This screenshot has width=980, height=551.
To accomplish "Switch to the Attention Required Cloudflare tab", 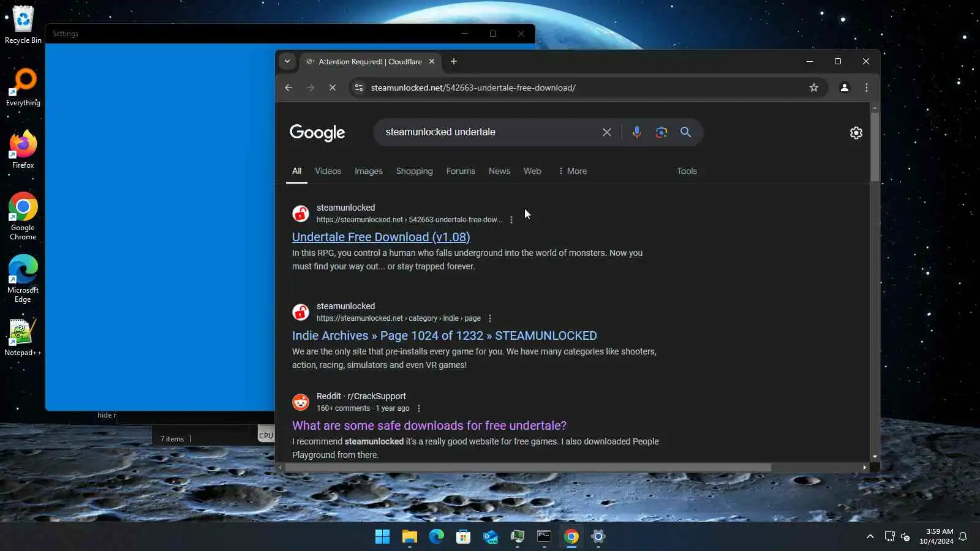I will pos(370,62).
